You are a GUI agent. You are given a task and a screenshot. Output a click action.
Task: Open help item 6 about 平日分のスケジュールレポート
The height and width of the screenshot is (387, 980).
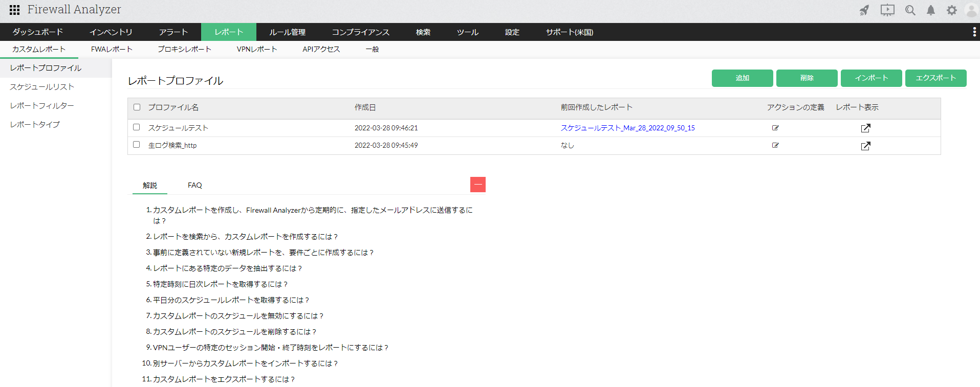tap(231, 300)
